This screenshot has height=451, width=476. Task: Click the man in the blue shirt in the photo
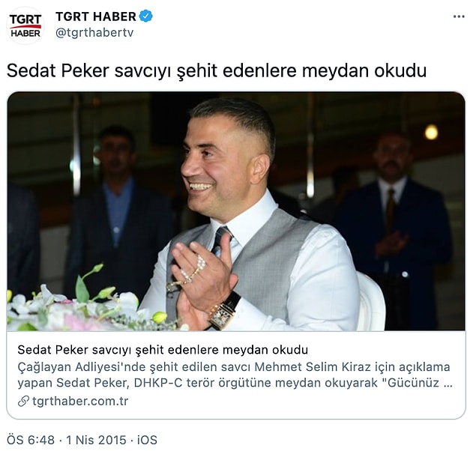[x=118, y=212]
